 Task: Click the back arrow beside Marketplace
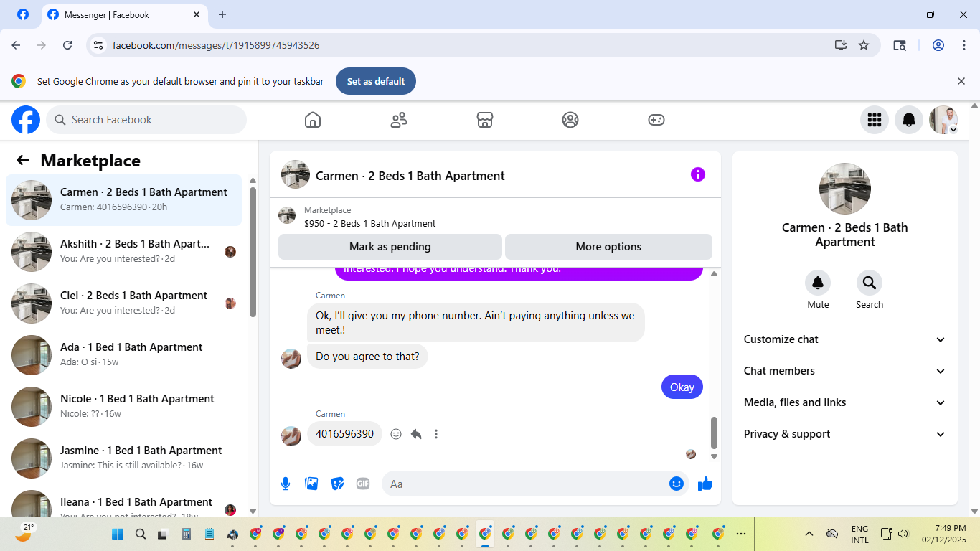(23, 160)
